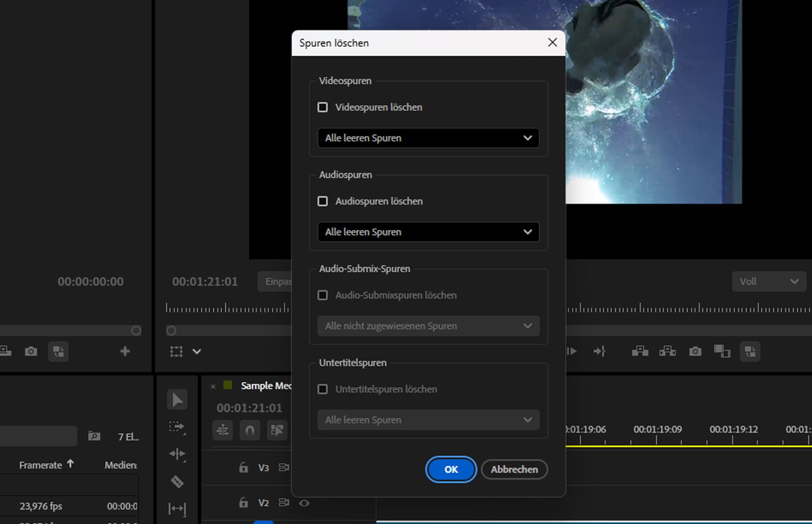Image resolution: width=812 pixels, height=524 pixels.
Task: Open the Alle leeren Spuren dropdown for Videospuren
Action: (x=428, y=138)
